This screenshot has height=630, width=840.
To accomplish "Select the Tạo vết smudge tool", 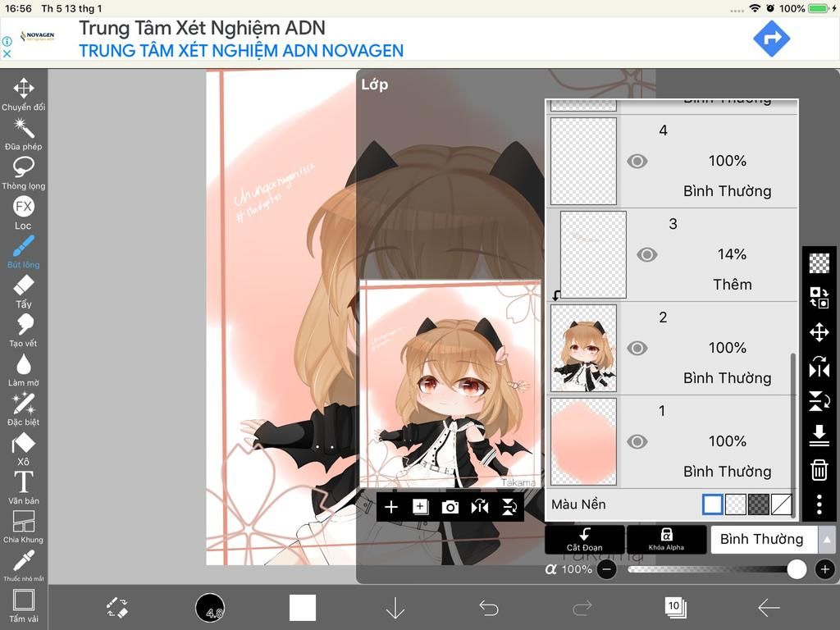I will click(24, 331).
